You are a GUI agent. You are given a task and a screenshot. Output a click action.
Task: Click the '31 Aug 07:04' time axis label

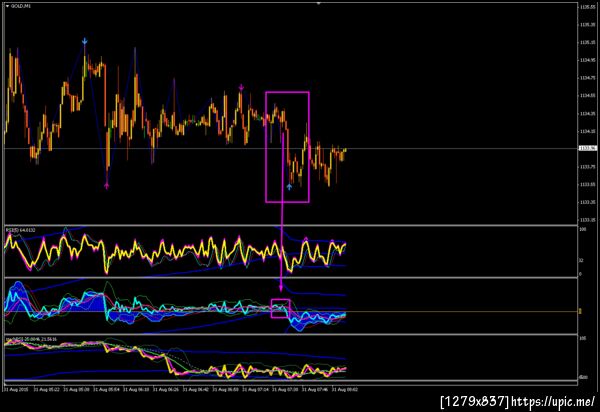tap(255, 389)
